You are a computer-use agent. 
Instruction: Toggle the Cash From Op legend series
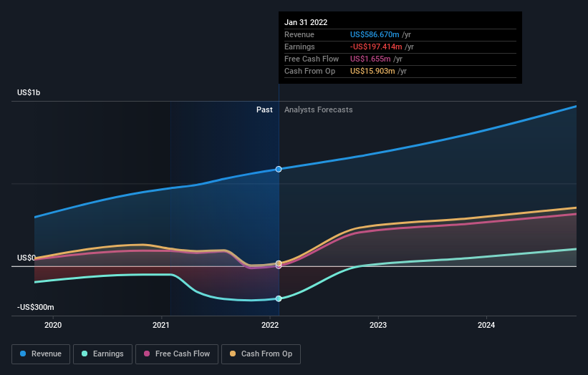[x=261, y=354]
